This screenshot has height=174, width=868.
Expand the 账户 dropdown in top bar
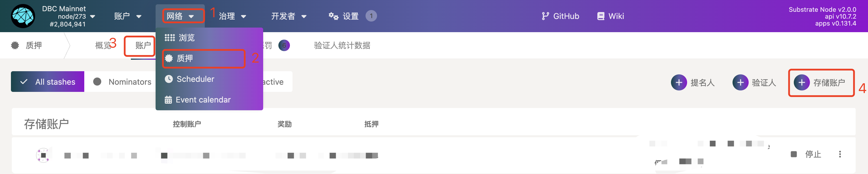point(128,16)
